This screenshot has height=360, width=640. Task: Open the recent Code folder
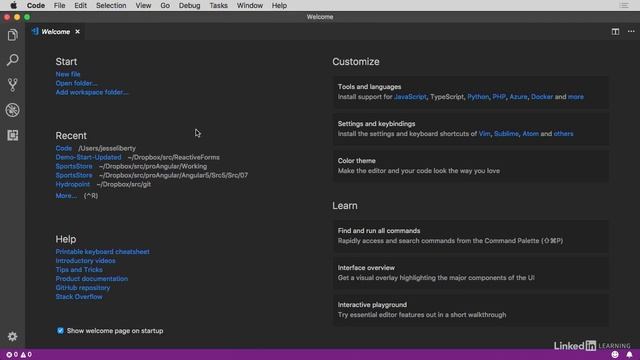pos(64,148)
